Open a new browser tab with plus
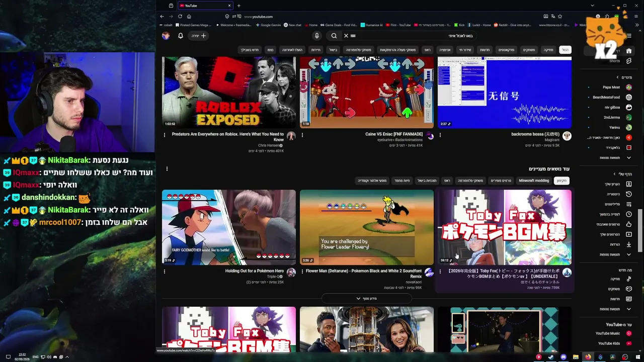644x362 pixels. pyautogui.click(x=238, y=6)
